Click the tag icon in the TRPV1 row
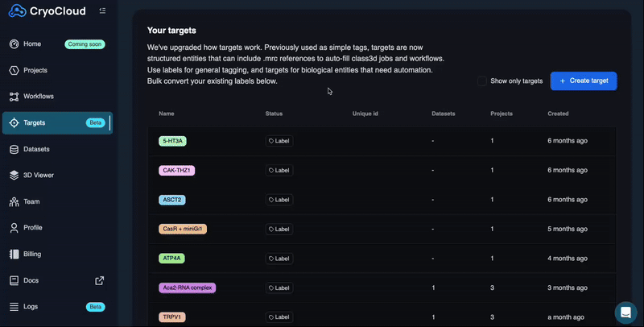Screen dimensions: 644x327 click(271, 317)
